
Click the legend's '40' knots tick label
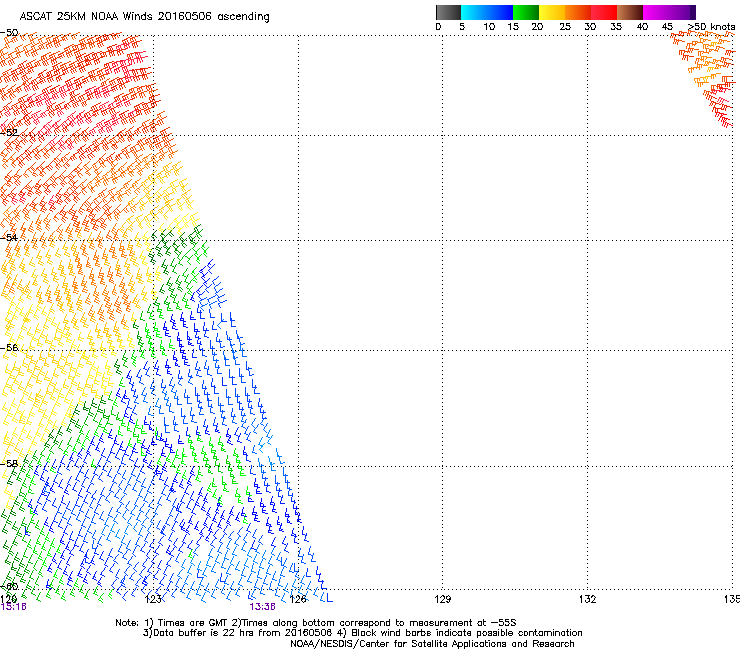click(x=642, y=27)
